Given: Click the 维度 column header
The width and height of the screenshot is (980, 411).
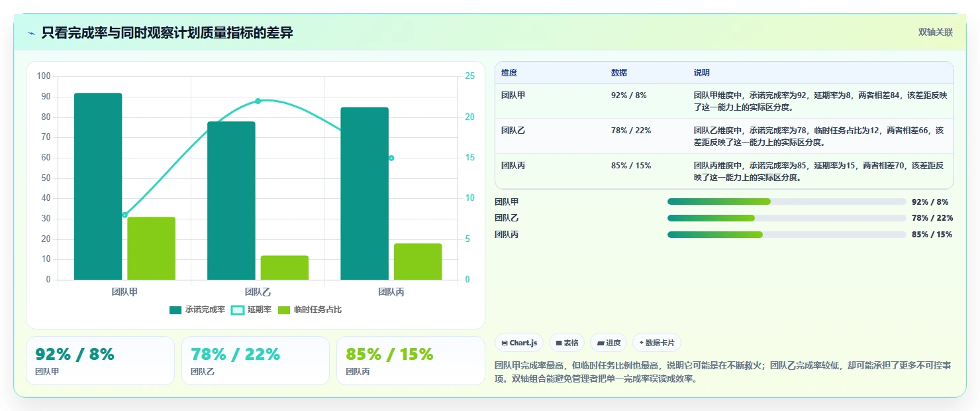Looking at the screenshot, I should point(509,72).
